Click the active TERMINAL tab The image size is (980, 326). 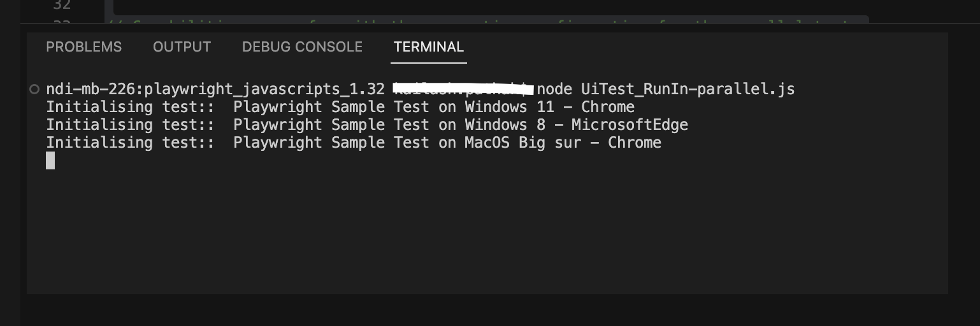coord(428,47)
